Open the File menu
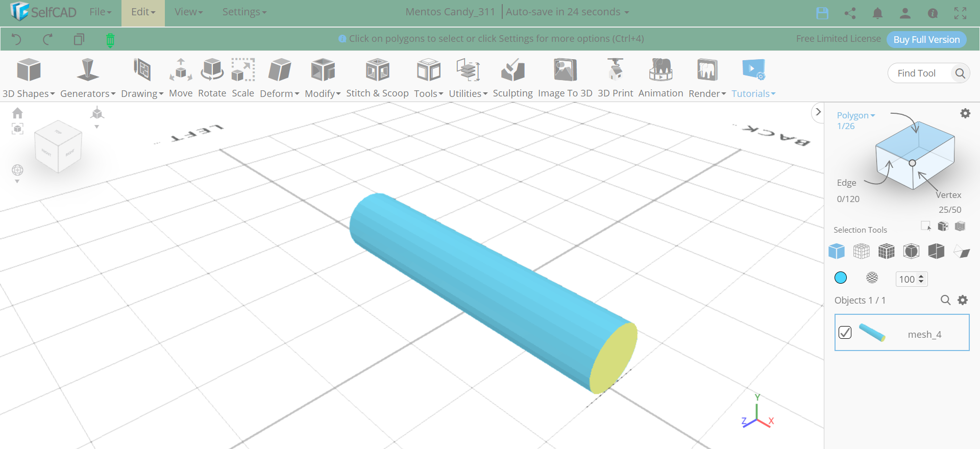This screenshot has width=980, height=449. (x=100, y=12)
